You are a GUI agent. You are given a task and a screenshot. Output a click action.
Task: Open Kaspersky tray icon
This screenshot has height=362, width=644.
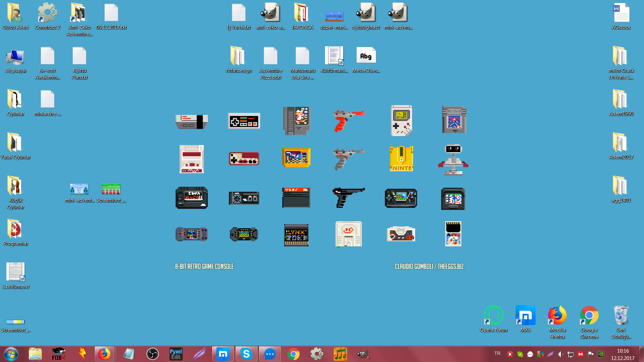click(510, 354)
